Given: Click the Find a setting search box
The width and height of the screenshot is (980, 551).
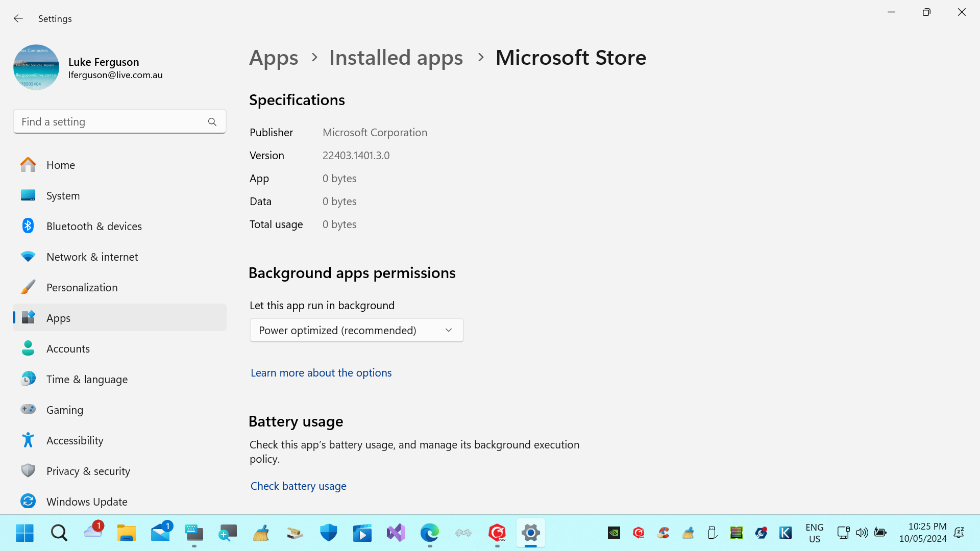Looking at the screenshot, I should pyautogui.click(x=119, y=121).
